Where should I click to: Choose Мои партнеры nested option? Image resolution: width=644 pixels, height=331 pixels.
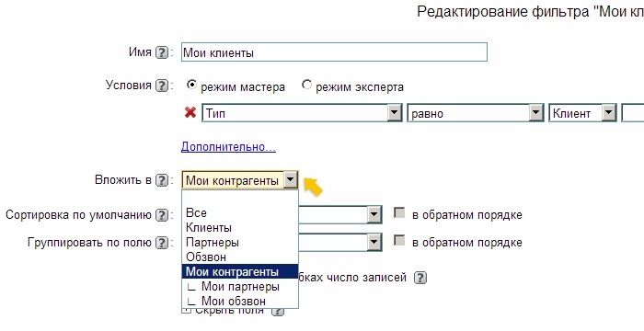(240, 286)
